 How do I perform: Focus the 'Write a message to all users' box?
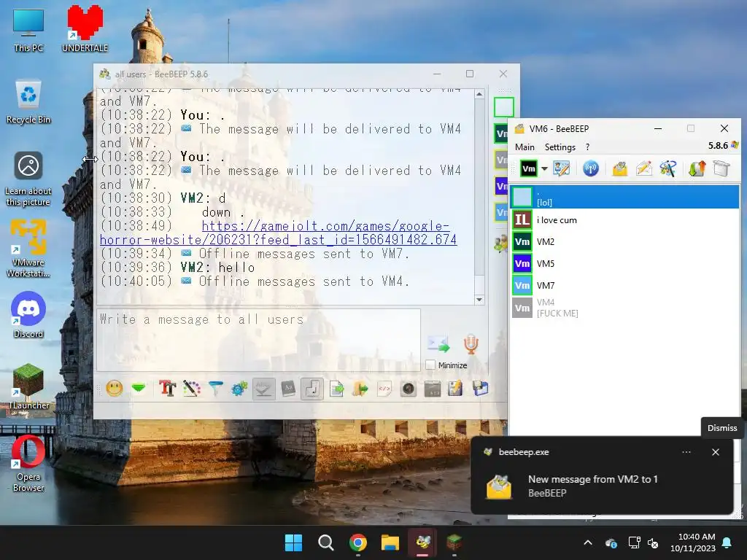tap(259, 340)
